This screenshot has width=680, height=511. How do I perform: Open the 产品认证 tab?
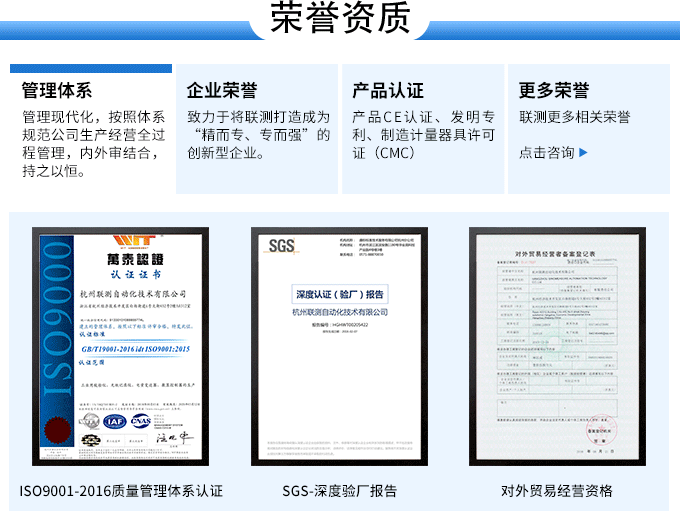[x=388, y=91]
